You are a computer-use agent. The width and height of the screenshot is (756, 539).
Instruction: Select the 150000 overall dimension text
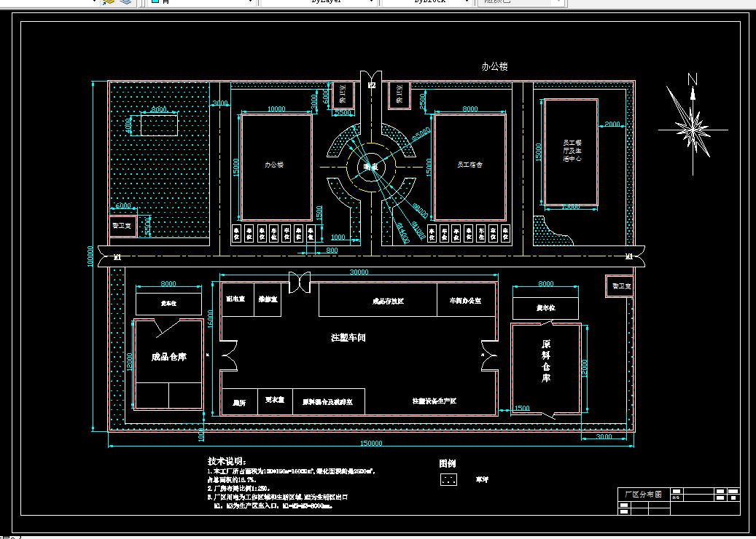[x=370, y=442]
